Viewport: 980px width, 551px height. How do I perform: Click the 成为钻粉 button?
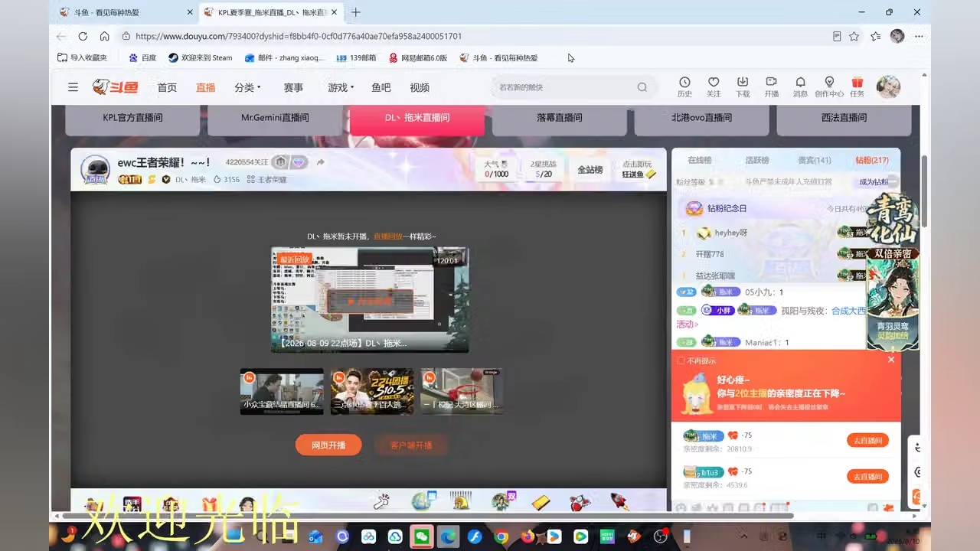pyautogui.click(x=874, y=182)
